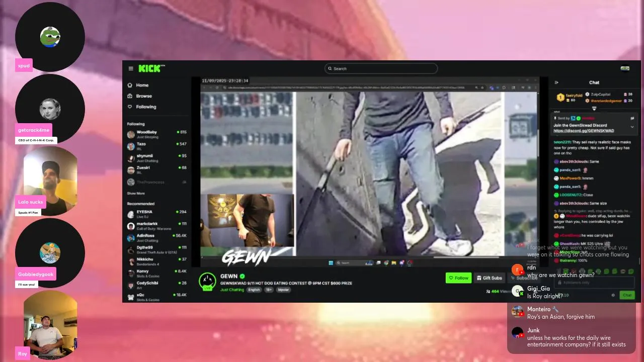This screenshot has width=644, height=362.
Task: Open WoodBaby's avatar in Following list
Action: (131, 134)
